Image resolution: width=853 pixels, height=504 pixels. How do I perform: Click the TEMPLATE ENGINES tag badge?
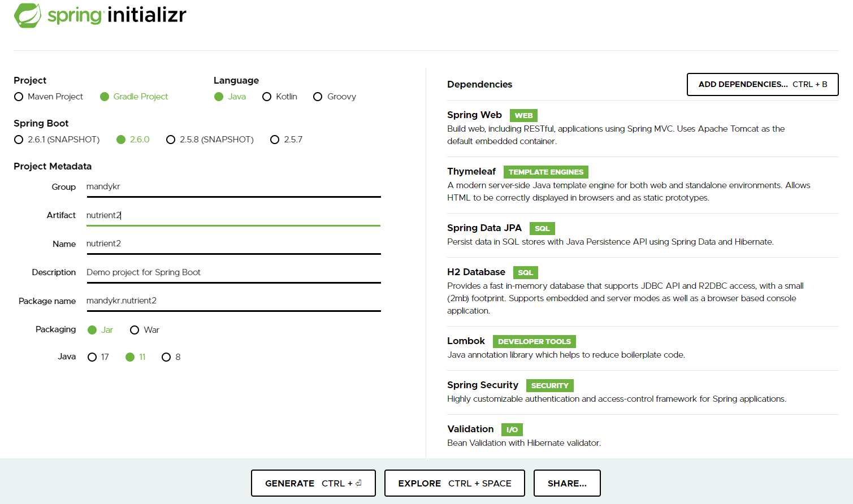(546, 172)
